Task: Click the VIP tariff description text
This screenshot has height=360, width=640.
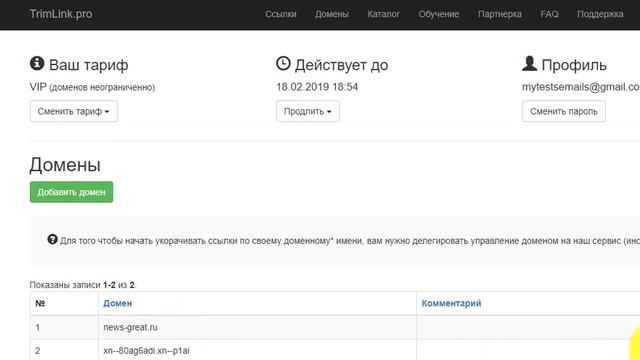Action: click(x=92, y=87)
